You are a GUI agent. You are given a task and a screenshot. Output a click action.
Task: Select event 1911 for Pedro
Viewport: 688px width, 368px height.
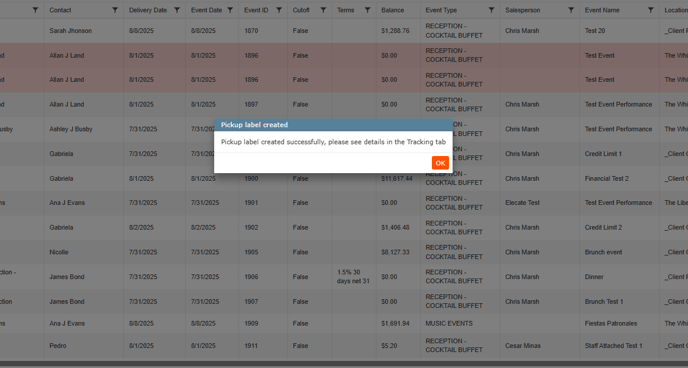pyautogui.click(x=344, y=346)
